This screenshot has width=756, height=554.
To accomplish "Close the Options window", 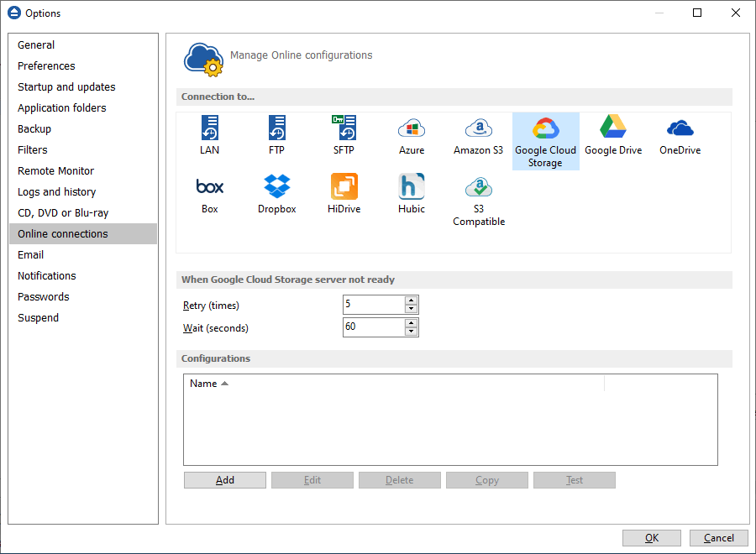I will point(736,13).
